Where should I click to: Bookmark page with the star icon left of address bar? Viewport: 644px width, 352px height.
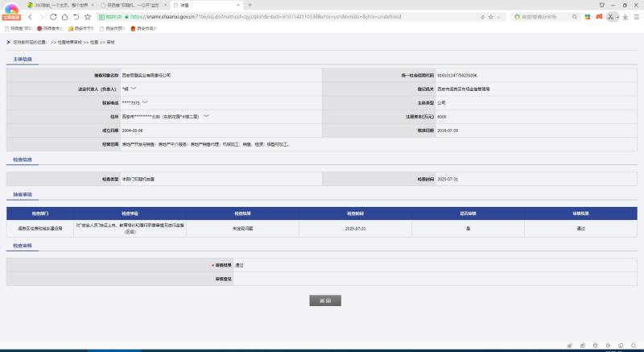[x=88, y=16]
